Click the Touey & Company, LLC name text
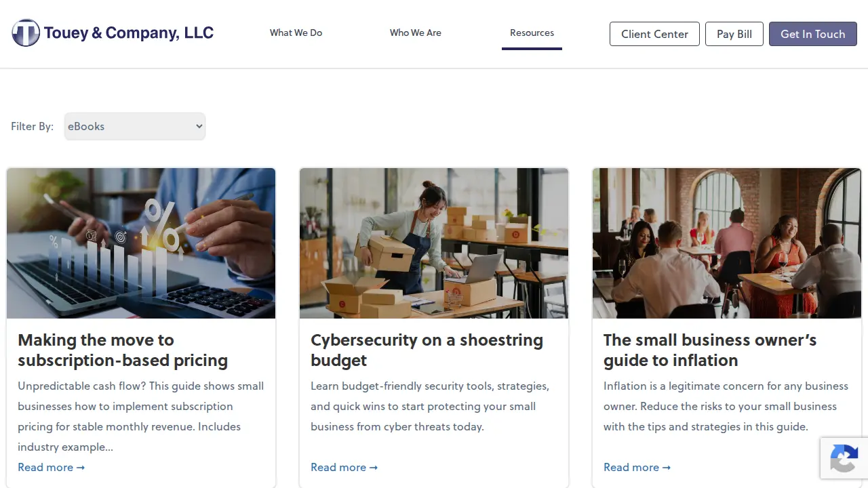The height and width of the screenshot is (488, 868). pos(129,33)
